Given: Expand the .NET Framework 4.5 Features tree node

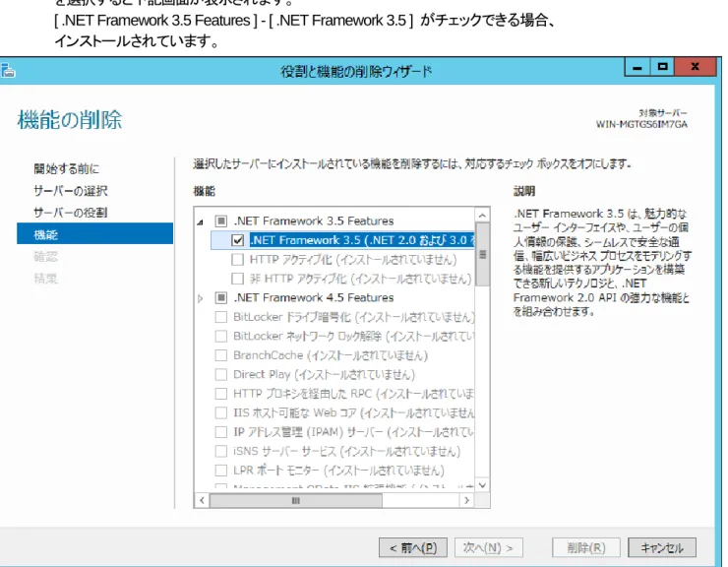Looking at the screenshot, I should (x=200, y=298).
